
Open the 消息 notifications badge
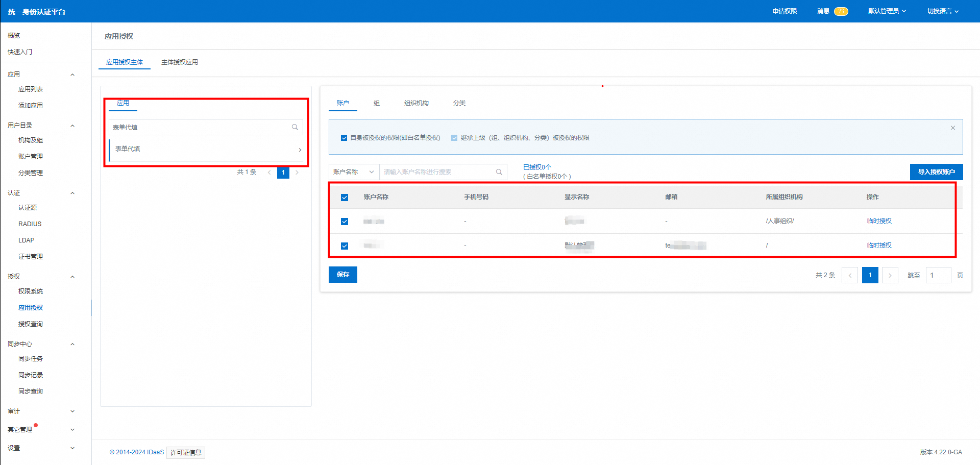[840, 11]
